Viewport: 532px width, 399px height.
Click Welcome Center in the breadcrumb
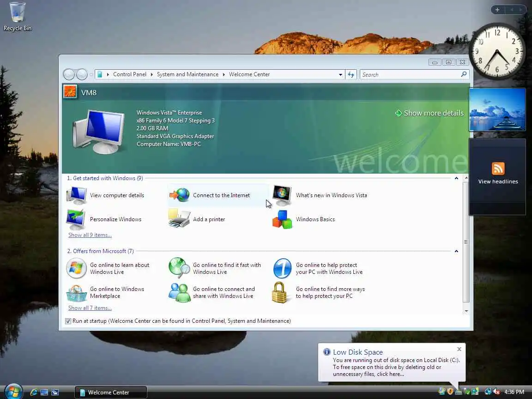(249, 74)
